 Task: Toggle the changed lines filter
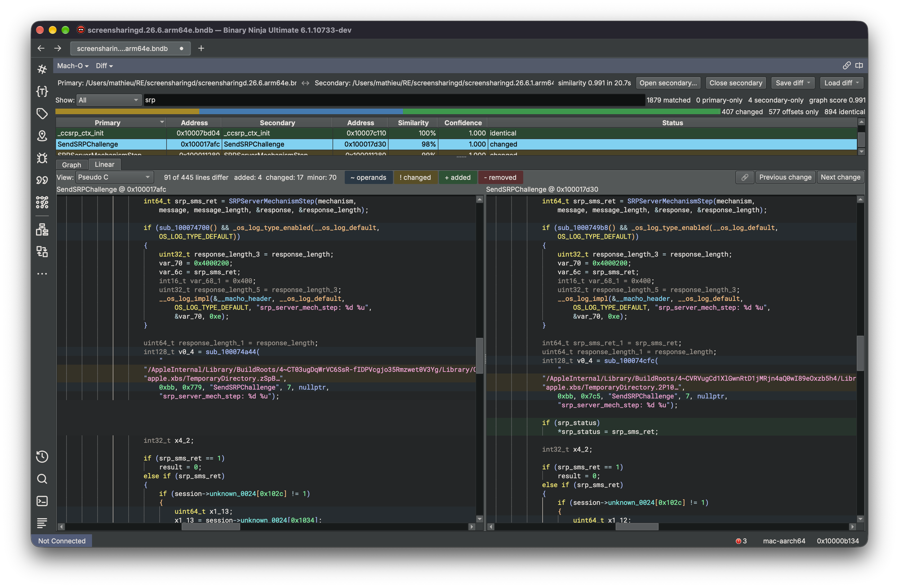click(x=415, y=178)
